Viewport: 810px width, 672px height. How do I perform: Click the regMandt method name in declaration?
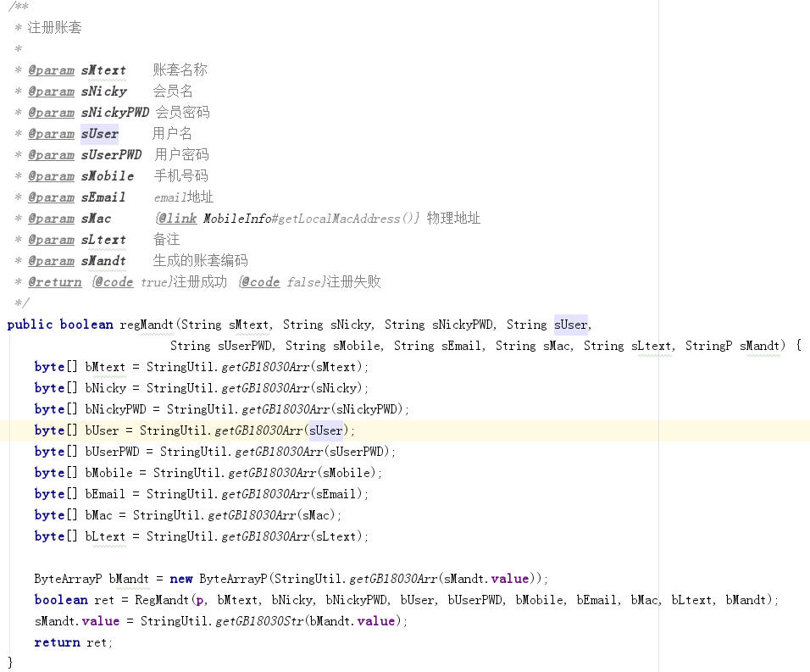click(147, 325)
